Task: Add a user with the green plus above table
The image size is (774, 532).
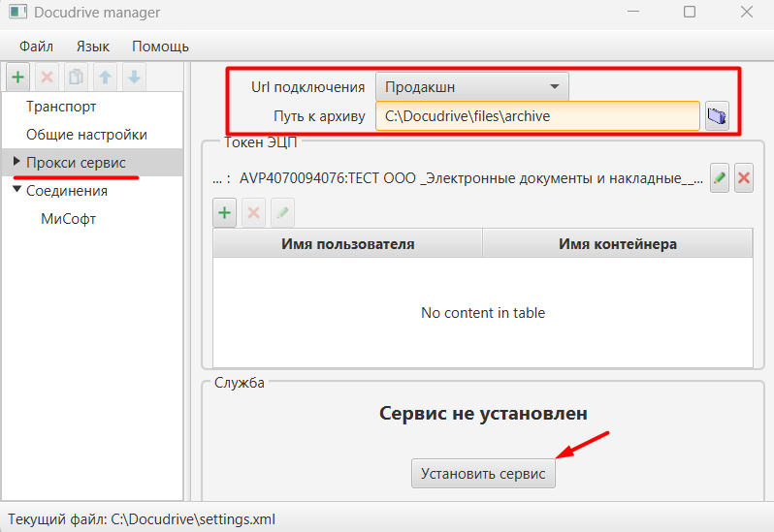Action: click(x=225, y=212)
